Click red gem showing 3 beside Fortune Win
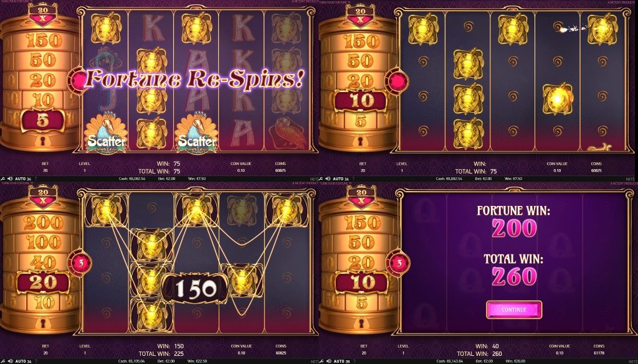The image size is (638, 364). [399, 263]
